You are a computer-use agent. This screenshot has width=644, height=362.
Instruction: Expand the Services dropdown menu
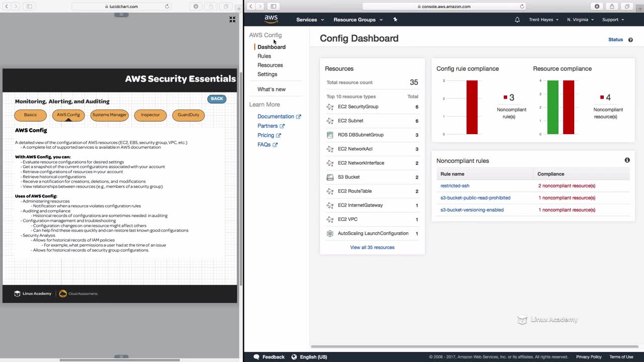[310, 20]
